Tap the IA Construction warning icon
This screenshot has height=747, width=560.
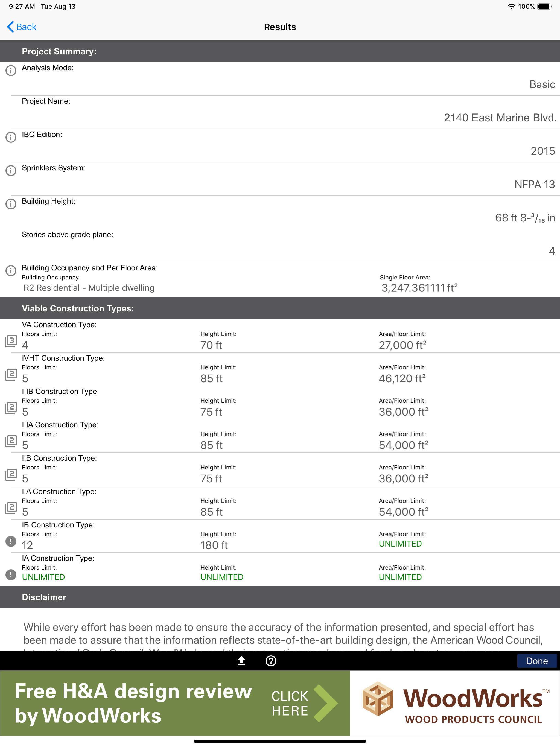pos(11,575)
